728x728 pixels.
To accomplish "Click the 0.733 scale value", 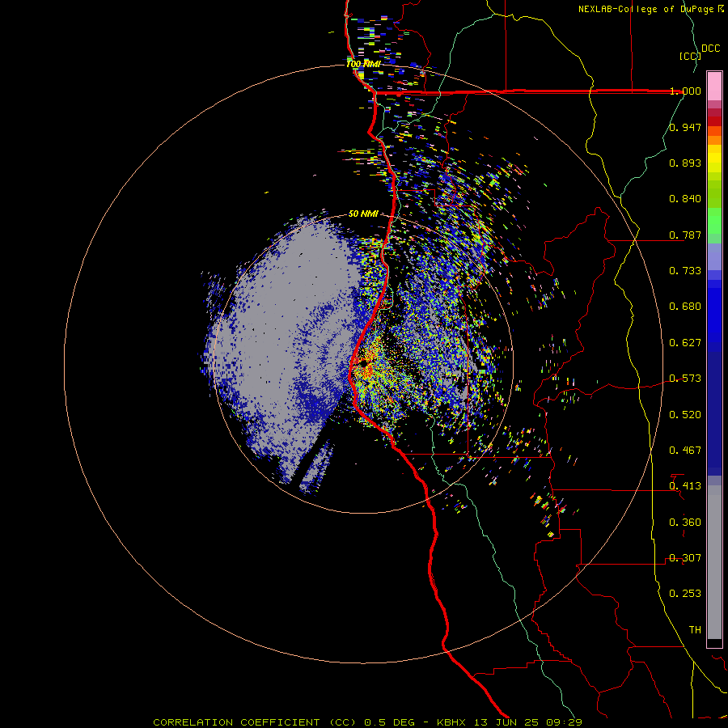I will 685,271.
